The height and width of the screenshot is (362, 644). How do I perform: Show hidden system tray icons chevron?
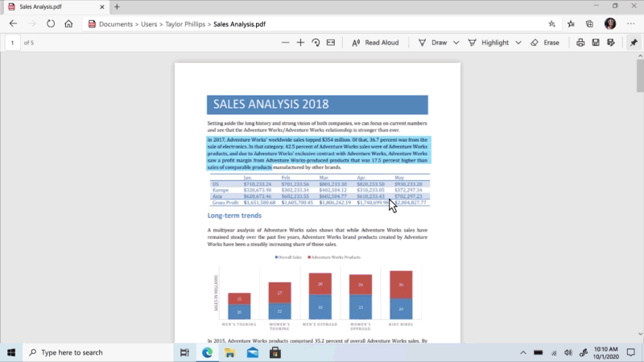coord(522,352)
